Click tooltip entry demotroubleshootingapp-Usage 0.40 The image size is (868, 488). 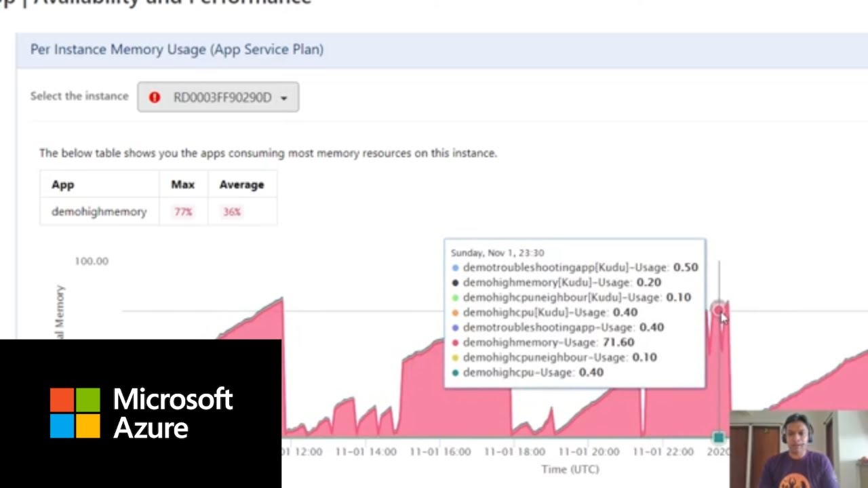tap(557, 327)
